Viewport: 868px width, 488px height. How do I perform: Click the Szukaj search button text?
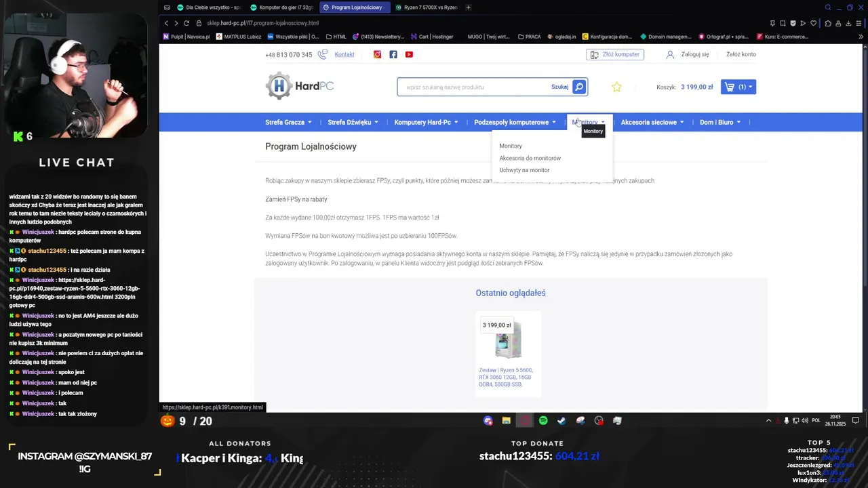[x=559, y=87]
